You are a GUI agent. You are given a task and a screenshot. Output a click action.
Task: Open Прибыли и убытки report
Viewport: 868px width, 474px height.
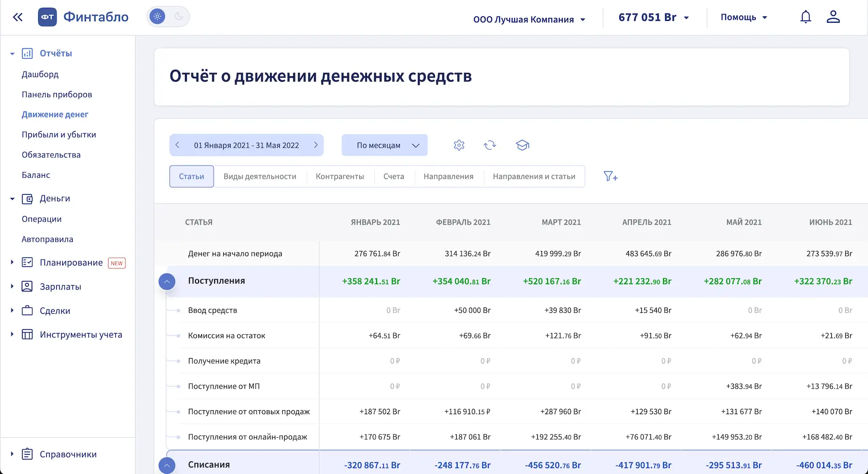[59, 135]
